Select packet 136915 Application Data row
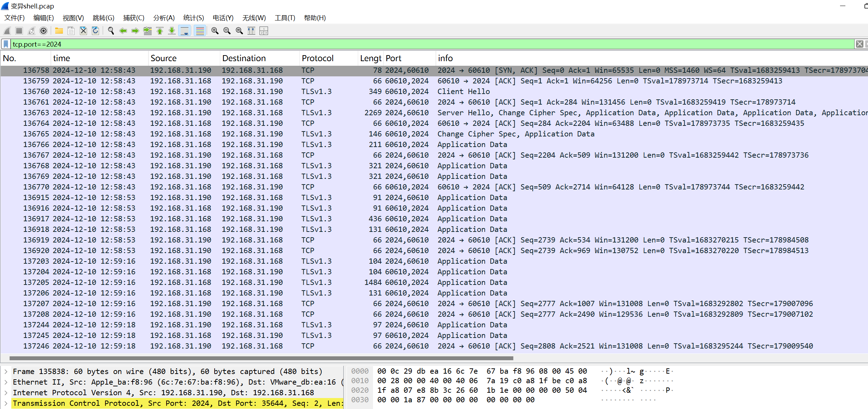Screen dimensions: 868x409 (x=434, y=198)
